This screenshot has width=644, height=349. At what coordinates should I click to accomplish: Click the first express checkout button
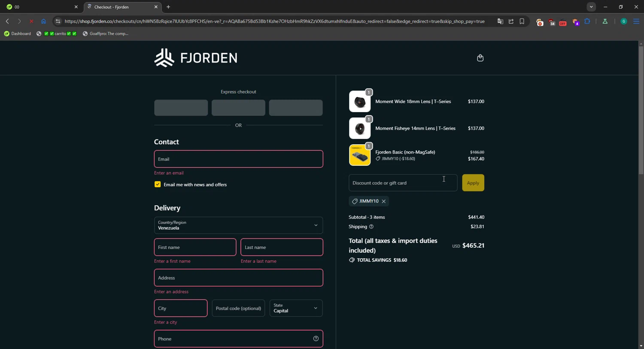click(181, 108)
